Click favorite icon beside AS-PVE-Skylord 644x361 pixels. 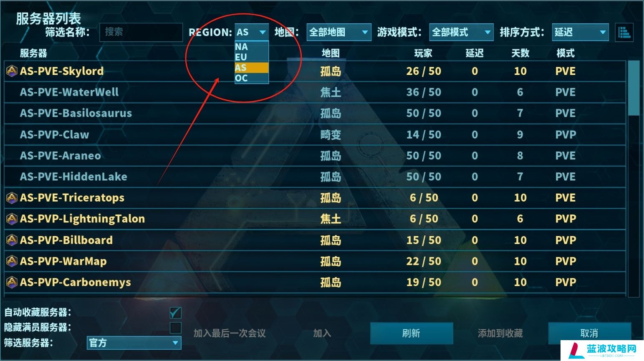pyautogui.click(x=12, y=71)
